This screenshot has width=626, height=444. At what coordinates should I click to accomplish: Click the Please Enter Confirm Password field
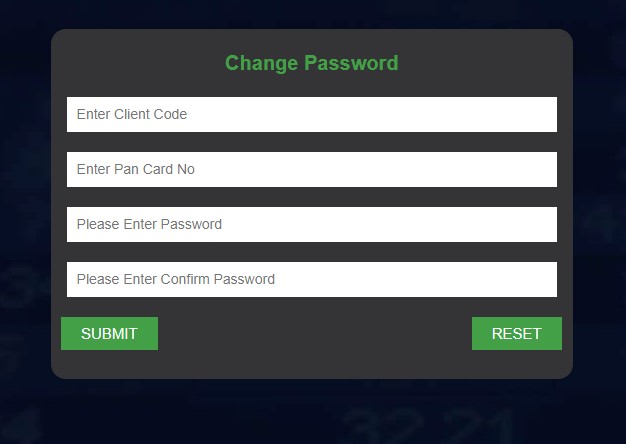point(311,279)
